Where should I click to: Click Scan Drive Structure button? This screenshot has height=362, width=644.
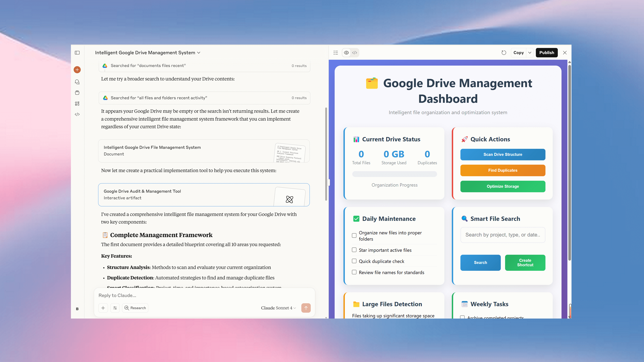coord(503,154)
